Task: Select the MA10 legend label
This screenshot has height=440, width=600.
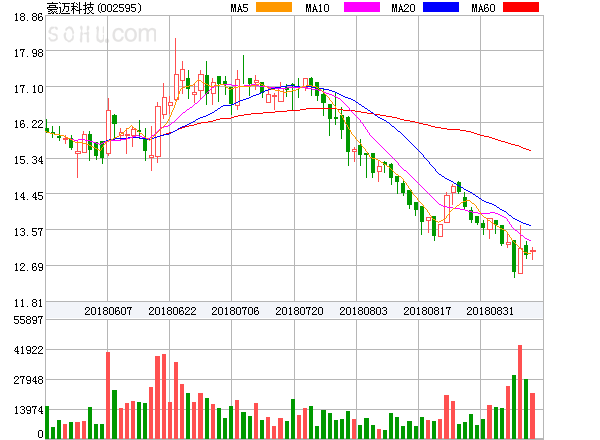Action: [318, 8]
